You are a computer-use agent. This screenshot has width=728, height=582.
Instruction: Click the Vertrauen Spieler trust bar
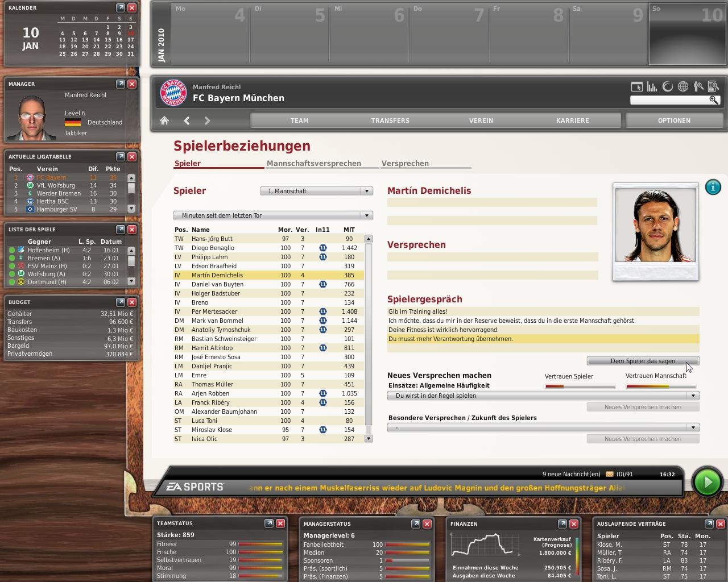(x=580, y=386)
